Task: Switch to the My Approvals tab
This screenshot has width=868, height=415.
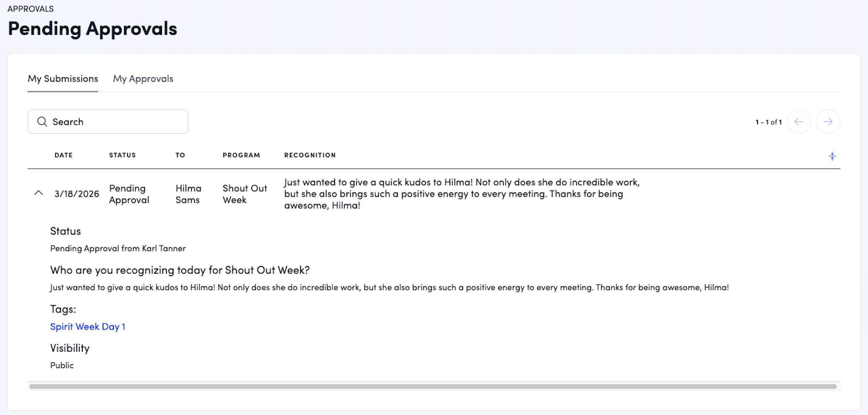Action: tap(143, 79)
